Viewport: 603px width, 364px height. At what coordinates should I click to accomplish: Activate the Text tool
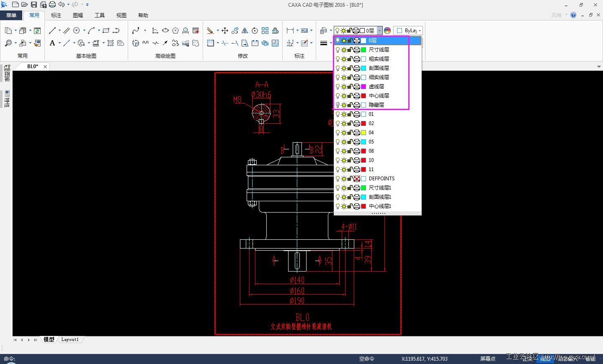[52, 43]
